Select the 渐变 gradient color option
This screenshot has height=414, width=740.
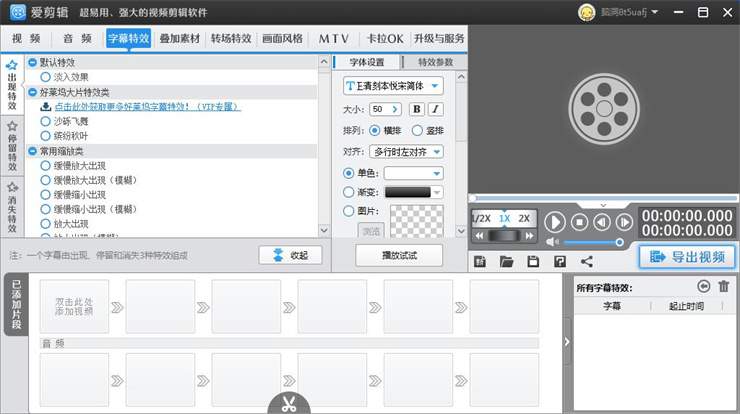(348, 192)
